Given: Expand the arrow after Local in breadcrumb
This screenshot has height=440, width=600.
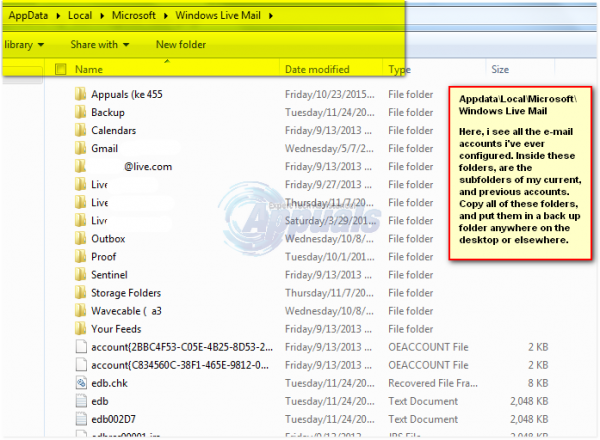Looking at the screenshot, I should [102, 16].
